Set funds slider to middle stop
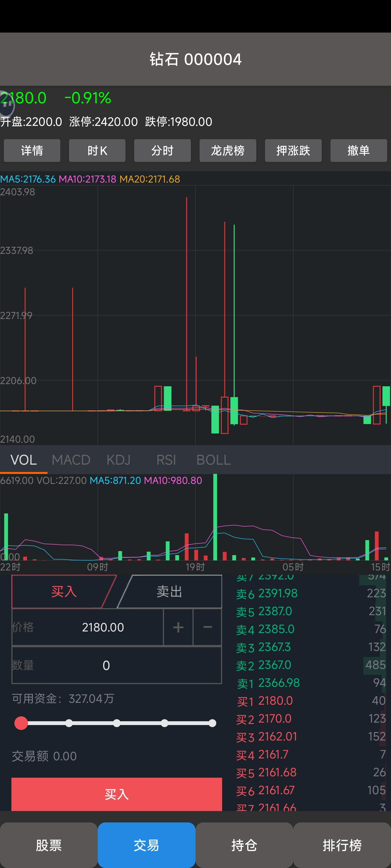The image size is (391, 868). point(117,723)
